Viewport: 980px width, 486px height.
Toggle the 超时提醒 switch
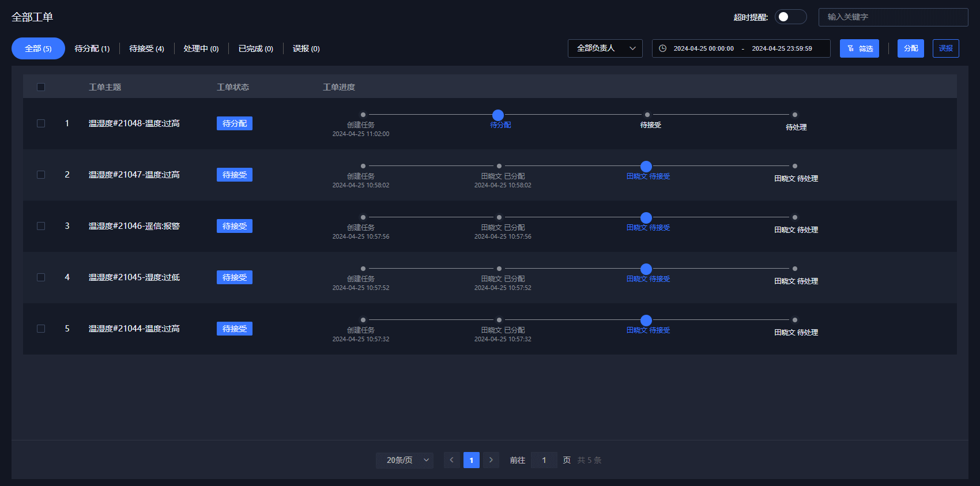pyautogui.click(x=790, y=17)
